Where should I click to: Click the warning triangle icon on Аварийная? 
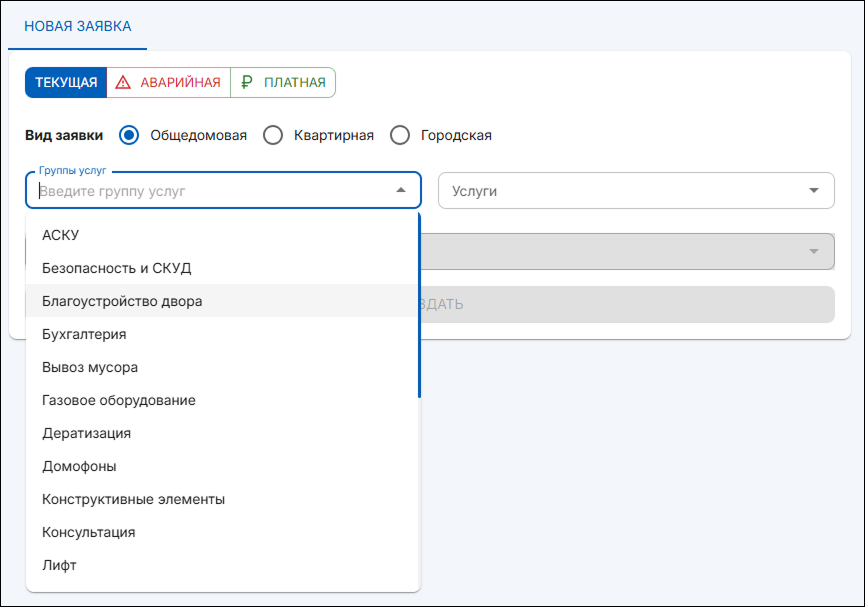124,83
